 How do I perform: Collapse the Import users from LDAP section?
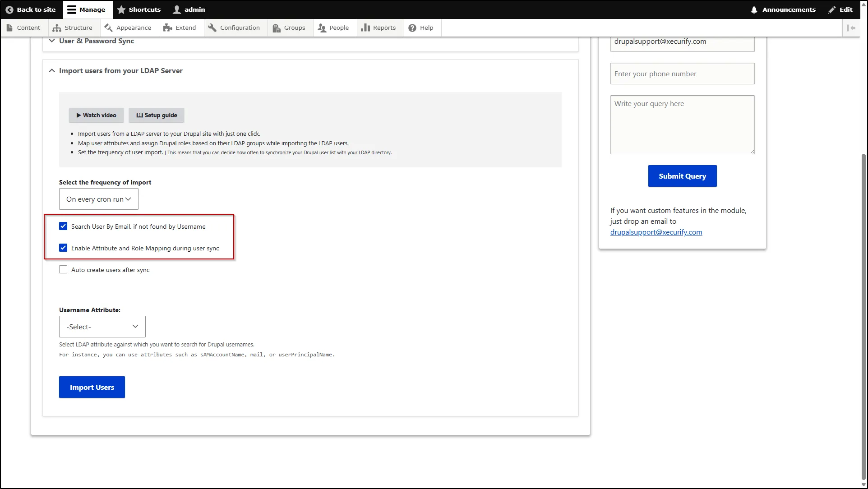(51, 70)
